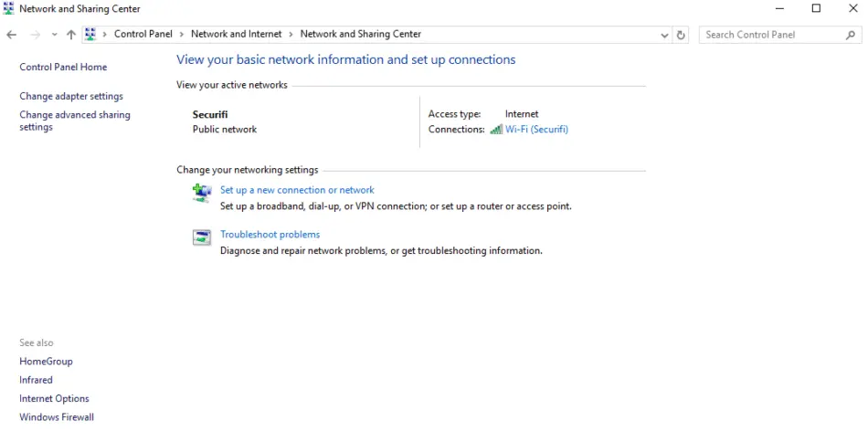
Task: Close the Network and Sharing Center window
Action: (853, 8)
